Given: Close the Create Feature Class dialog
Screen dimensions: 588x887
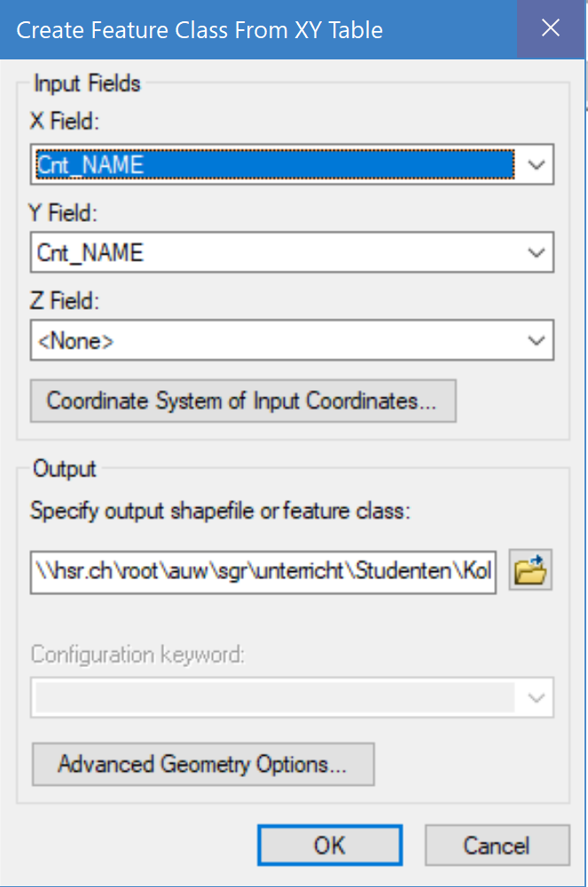Looking at the screenshot, I should pyautogui.click(x=551, y=28).
